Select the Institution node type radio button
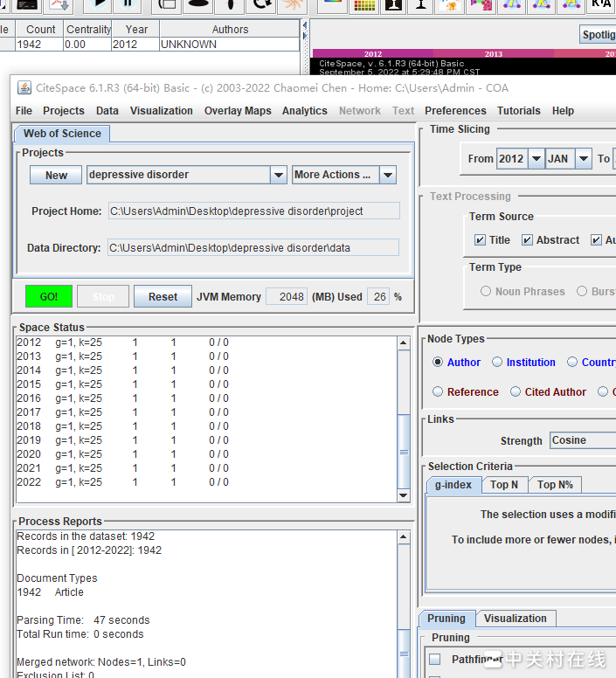Screen dimensions: 616x678 [497, 363]
